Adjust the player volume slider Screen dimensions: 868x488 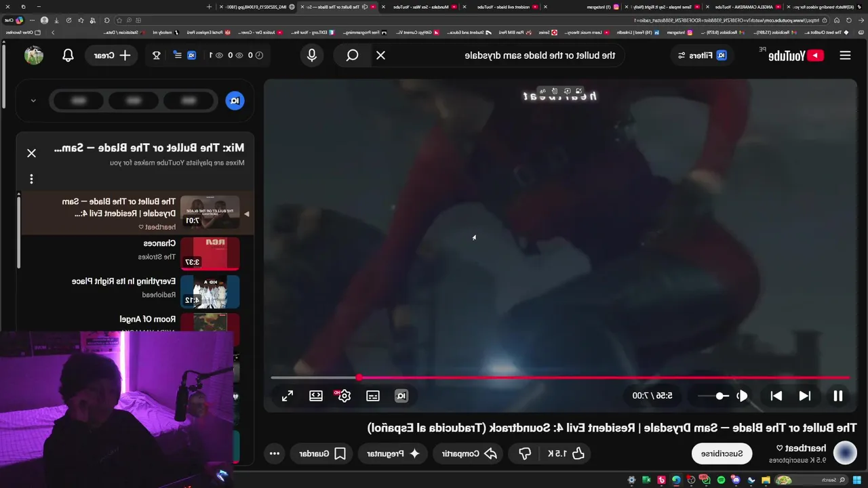(x=714, y=396)
